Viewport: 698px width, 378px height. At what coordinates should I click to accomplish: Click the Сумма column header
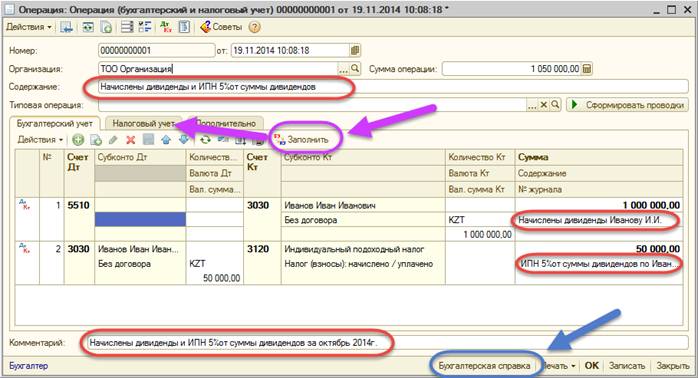(599, 157)
